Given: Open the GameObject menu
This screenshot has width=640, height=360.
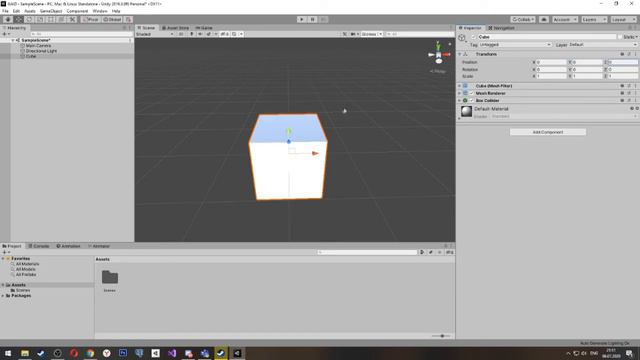Looking at the screenshot, I should pyautogui.click(x=51, y=11).
